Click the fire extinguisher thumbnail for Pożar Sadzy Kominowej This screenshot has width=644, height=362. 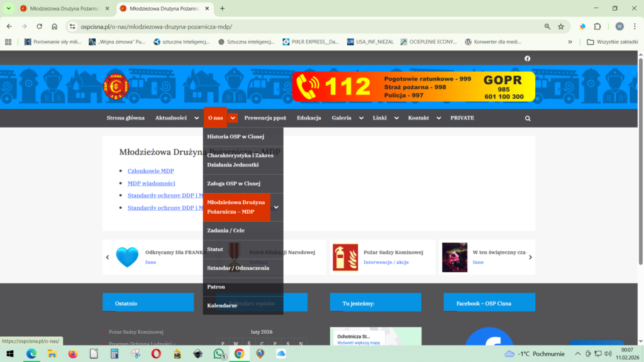(345, 257)
